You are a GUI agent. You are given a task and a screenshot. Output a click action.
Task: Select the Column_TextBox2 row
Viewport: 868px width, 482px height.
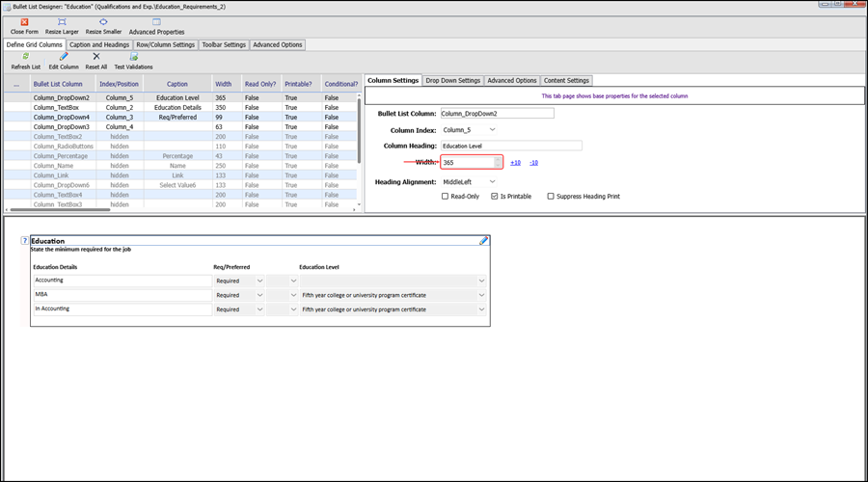pyautogui.click(x=180, y=137)
